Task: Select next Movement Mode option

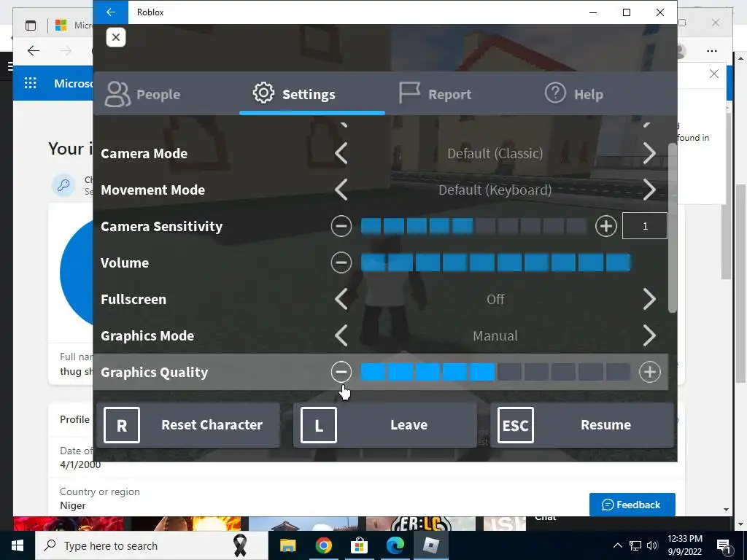Action: [649, 190]
